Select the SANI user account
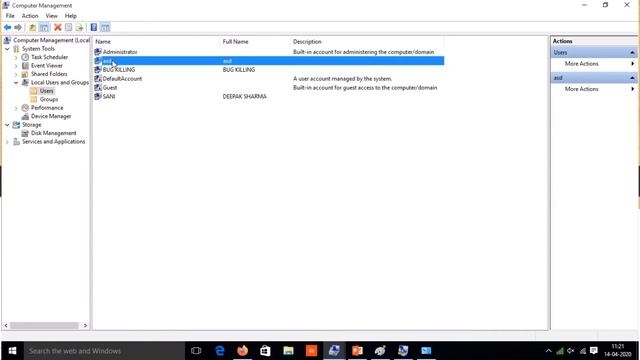The width and height of the screenshot is (640, 360). coord(109,97)
